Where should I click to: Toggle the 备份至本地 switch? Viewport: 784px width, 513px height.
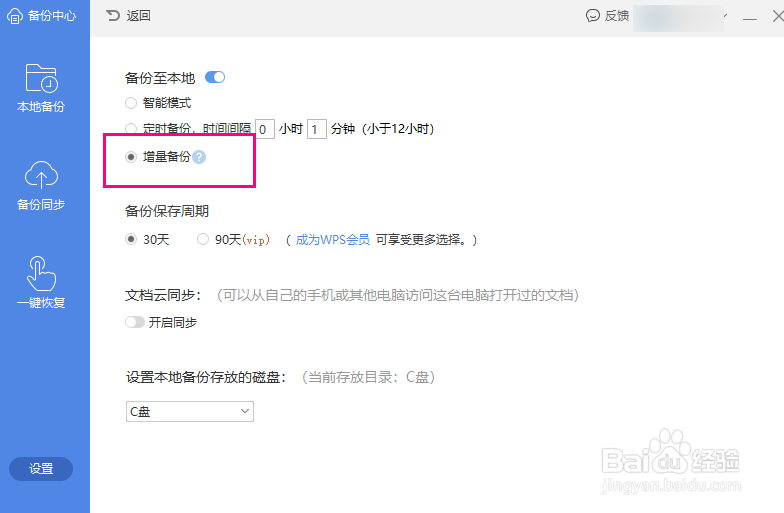click(215, 78)
